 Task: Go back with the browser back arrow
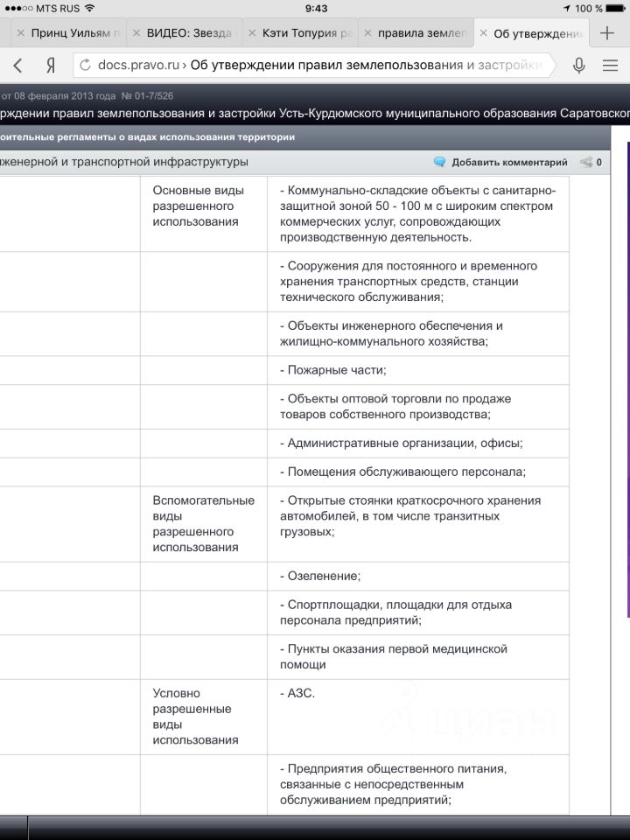[17, 66]
